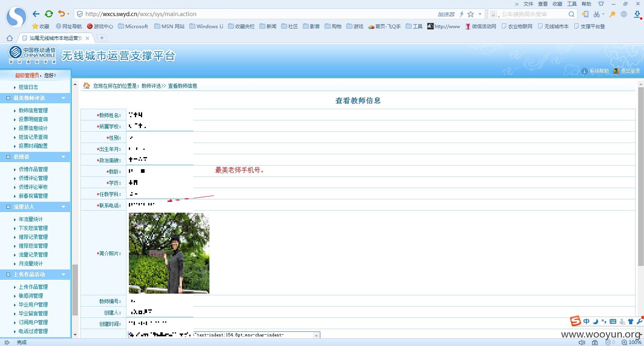The width and height of the screenshot is (644, 346).
Task: Open 教师信息管理 in sidebar
Action: tap(33, 110)
